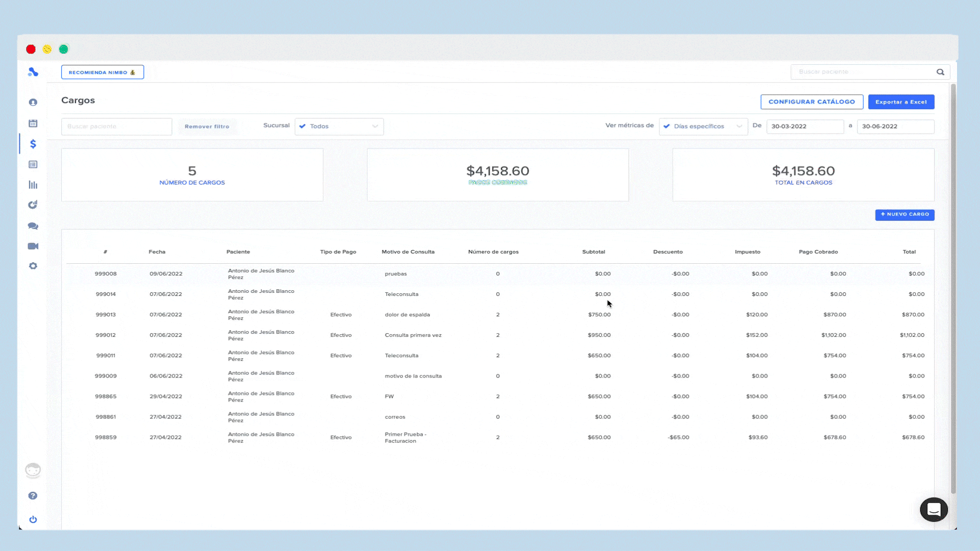
Task: Click the Buscar paciente filter field
Action: (x=116, y=127)
